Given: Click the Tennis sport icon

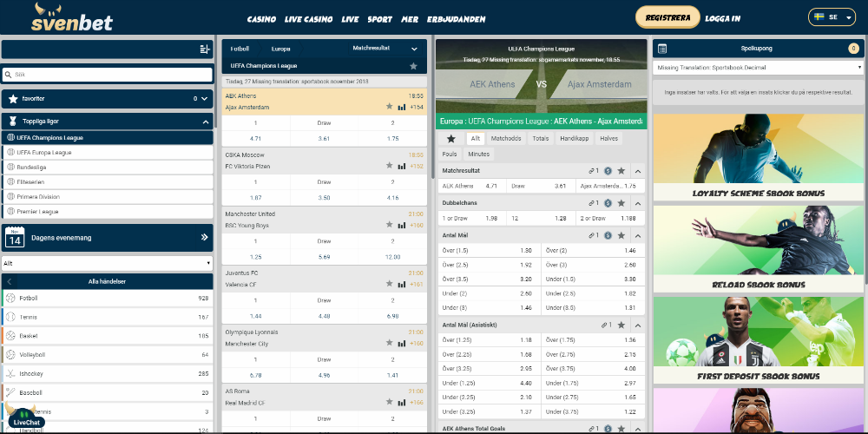Looking at the screenshot, I should pos(10,317).
